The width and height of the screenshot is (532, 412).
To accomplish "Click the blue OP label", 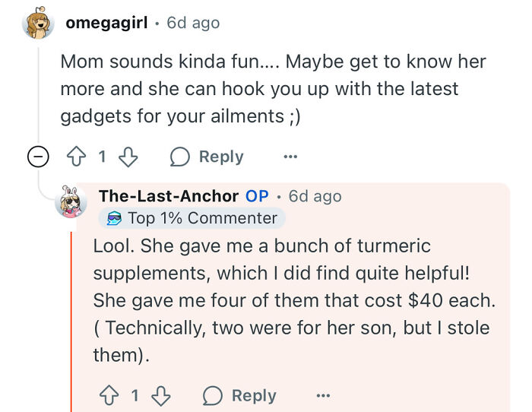I will click(x=257, y=196).
